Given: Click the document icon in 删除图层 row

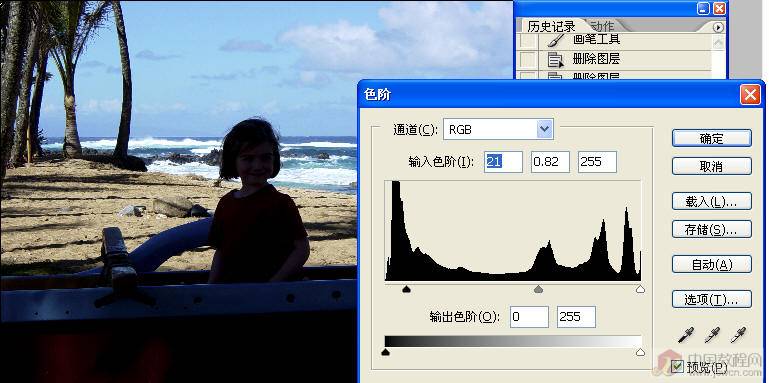Looking at the screenshot, I should [x=555, y=60].
